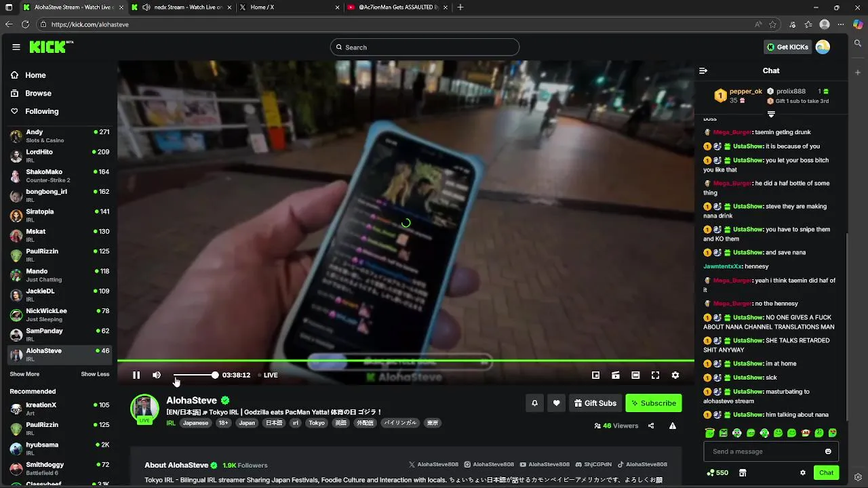This screenshot has height=488, width=868.
Task: Collapse list with Show Less
Action: 95,374
